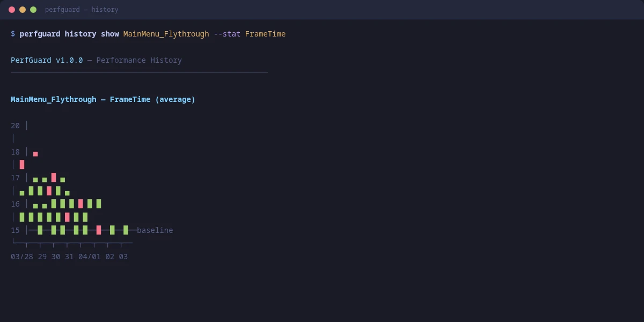Click the '$' shell prompt symbol
The height and width of the screenshot is (322, 644).
(13, 34)
